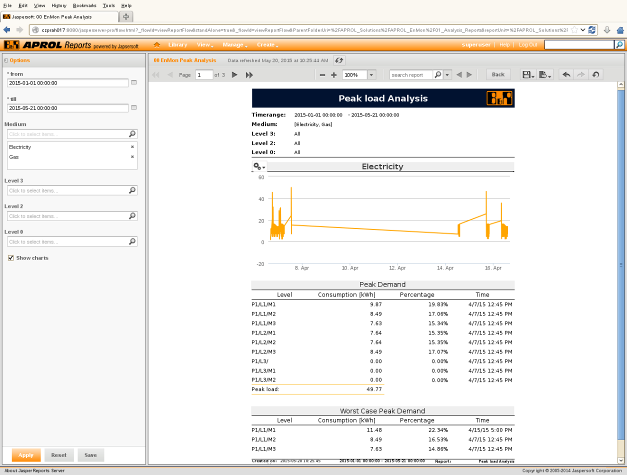Screen dimensions: 627x475
Task: Click the from date input field
Action: (68, 83)
